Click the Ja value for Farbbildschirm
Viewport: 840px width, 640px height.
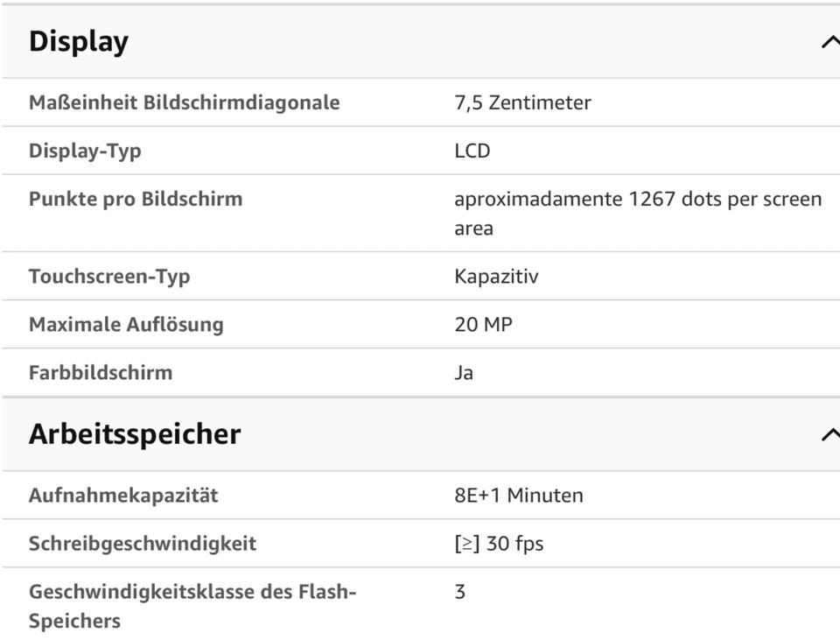(464, 372)
